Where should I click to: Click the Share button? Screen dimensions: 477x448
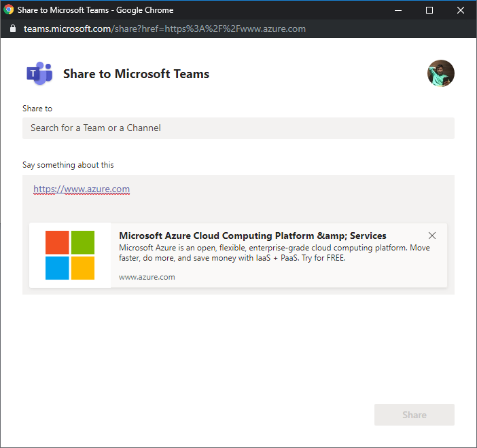point(414,415)
